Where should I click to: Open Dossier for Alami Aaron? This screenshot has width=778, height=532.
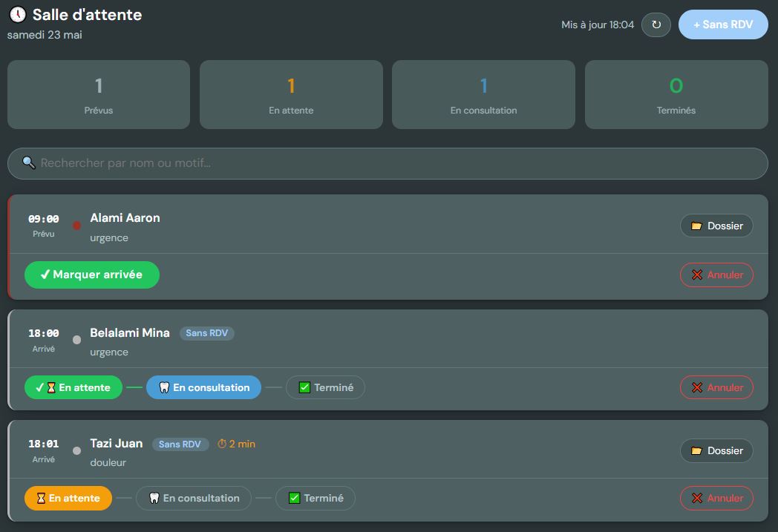[716, 226]
